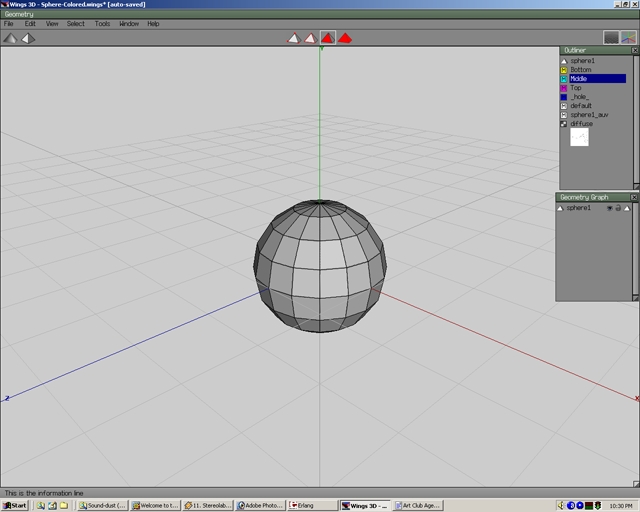Viewport: 640px width, 512px height.
Task: Click system tray clock 10:30 PM
Action: pyautogui.click(x=620, y=506)
